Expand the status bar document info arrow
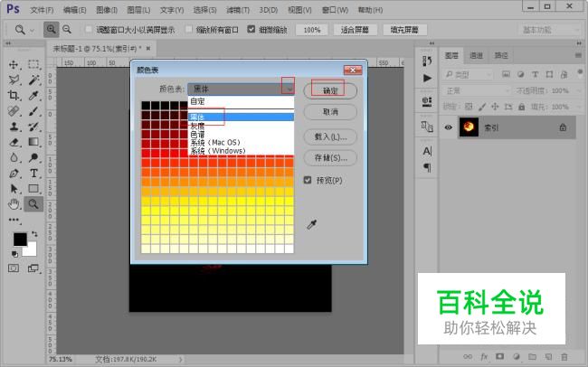 (x=180, y=359)
